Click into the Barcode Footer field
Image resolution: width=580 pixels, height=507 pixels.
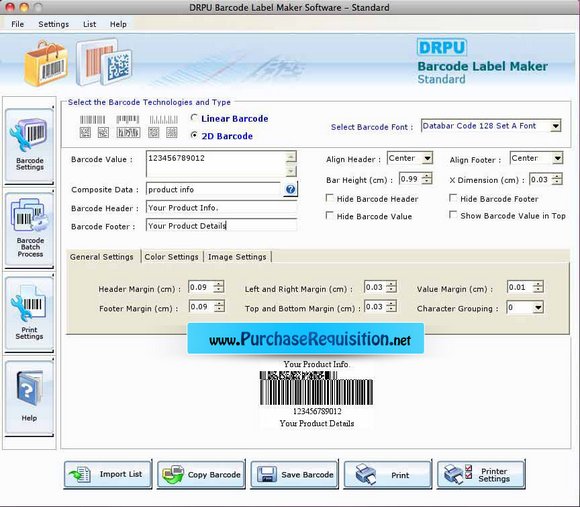tap(221, 226)
